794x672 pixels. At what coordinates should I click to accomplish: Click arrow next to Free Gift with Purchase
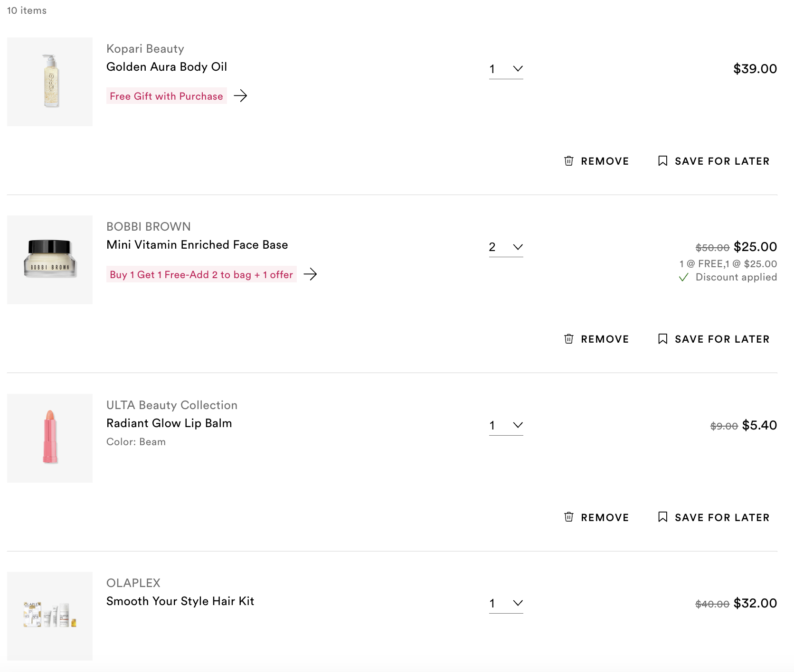point(240,96)
